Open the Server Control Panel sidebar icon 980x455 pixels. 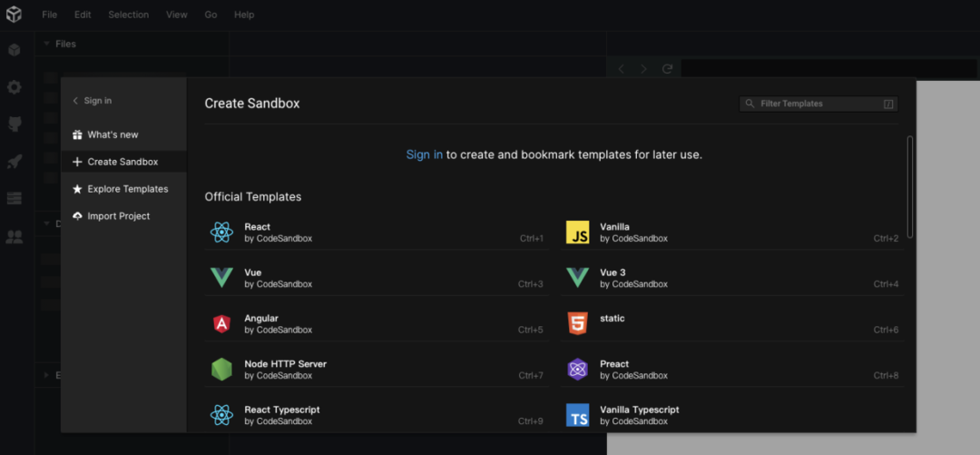pyautogui.click(x=14, y=199)
